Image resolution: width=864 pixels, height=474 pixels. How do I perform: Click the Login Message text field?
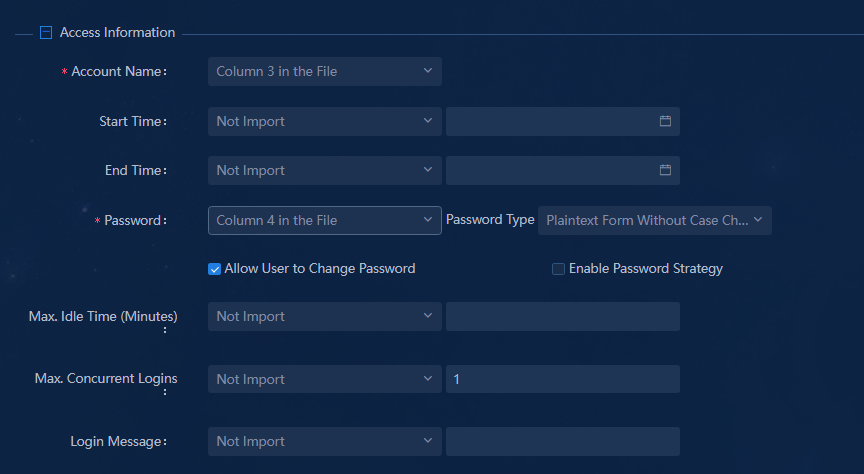pyautogui.click(x=563, y=441)
